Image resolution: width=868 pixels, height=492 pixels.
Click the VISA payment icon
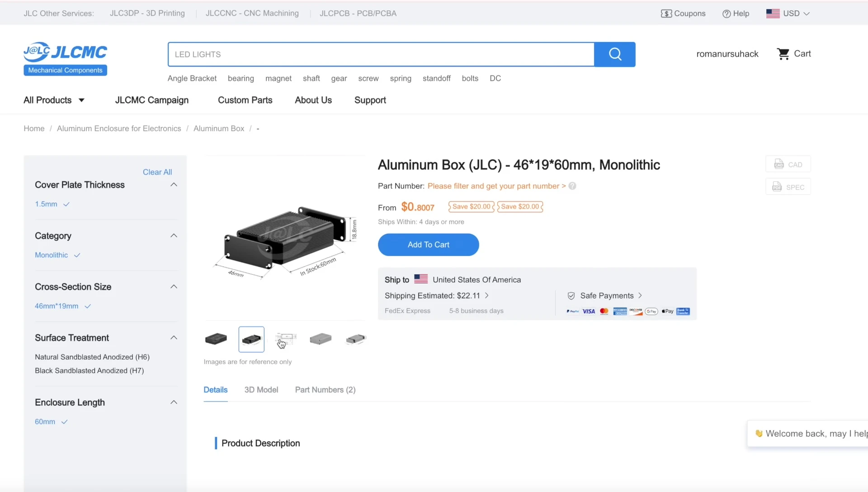(x=589, y=311)
